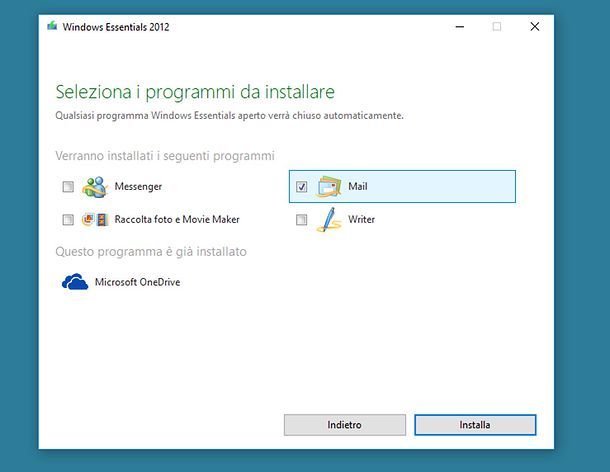Click the Mail program icon

point(329,187)
